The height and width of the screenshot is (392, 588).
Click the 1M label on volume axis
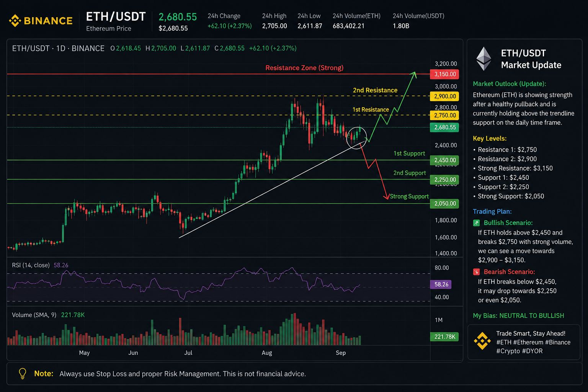click(439, 320)
